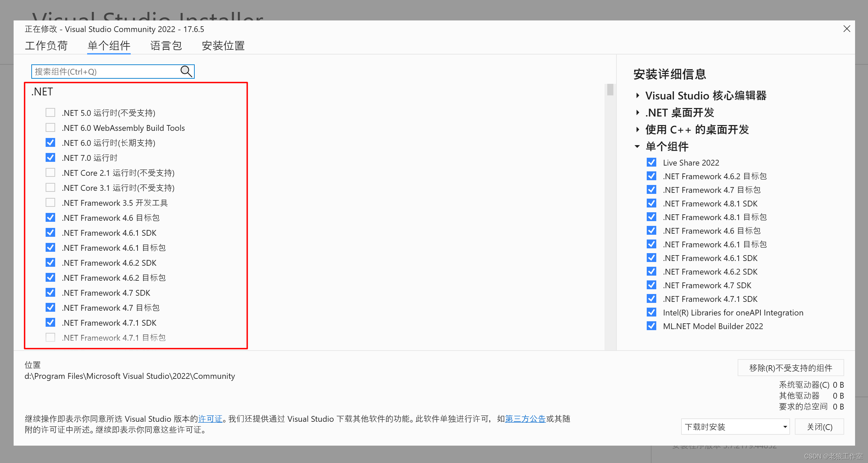Image resolution: width=868 pixels, height=463 pixels.
Task: Enable .NET Framework 3.5 开发工具 checkbox
Action: (50, 202)
